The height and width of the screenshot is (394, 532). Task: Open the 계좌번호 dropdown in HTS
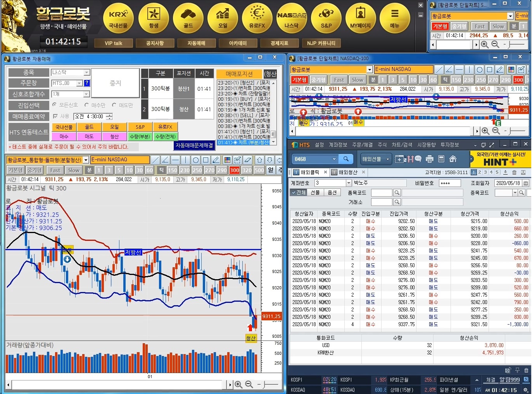coord(348,183)
